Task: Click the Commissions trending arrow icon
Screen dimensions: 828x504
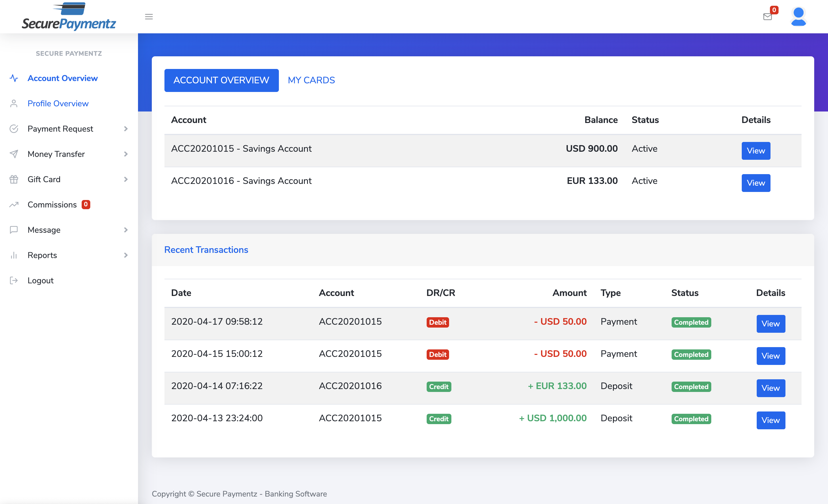Action: click(x=14, y=205)
